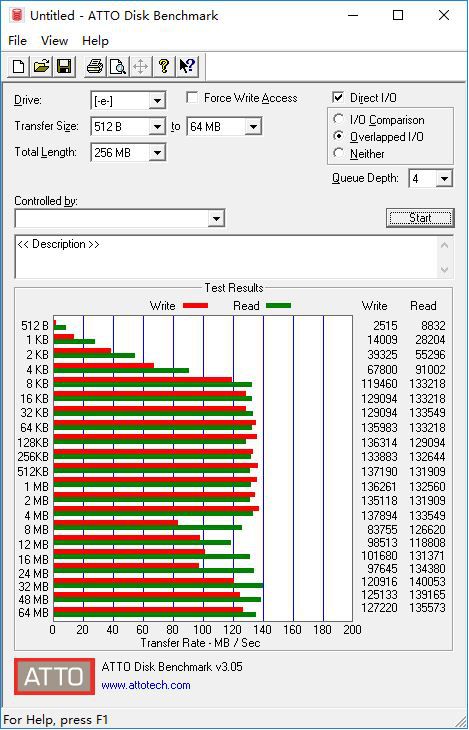
Task: Open the Help menu
Action: tap(95, 41)
